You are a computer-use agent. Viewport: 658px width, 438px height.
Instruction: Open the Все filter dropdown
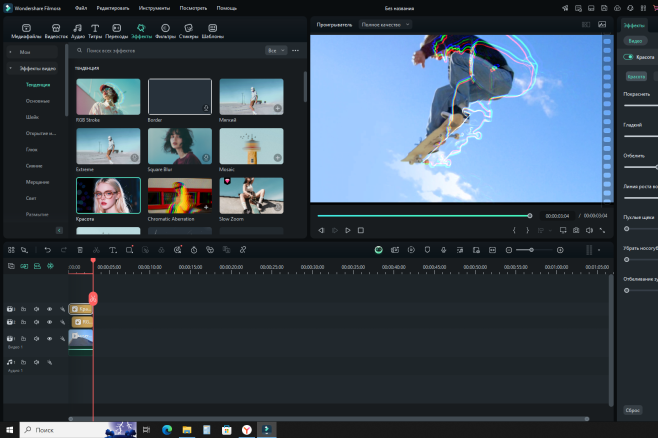(x=276, y=50)
